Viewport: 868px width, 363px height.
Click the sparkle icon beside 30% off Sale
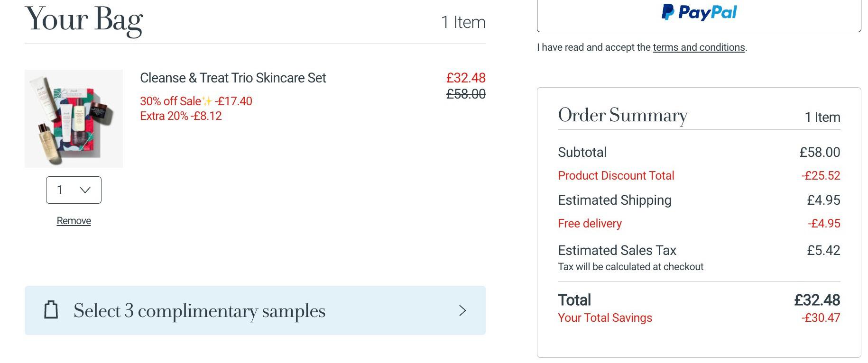tap(207, 101)
